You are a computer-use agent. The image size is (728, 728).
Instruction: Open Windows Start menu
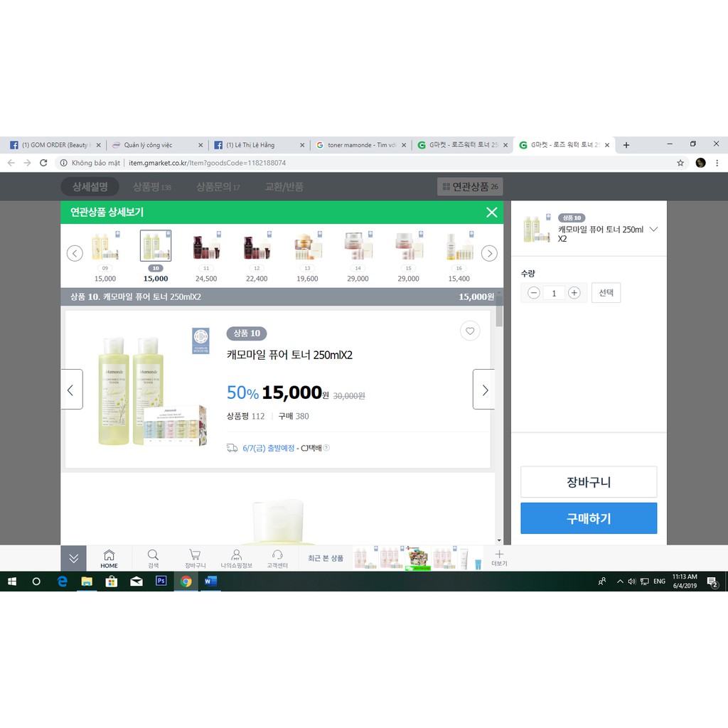[x=12, y=582]
